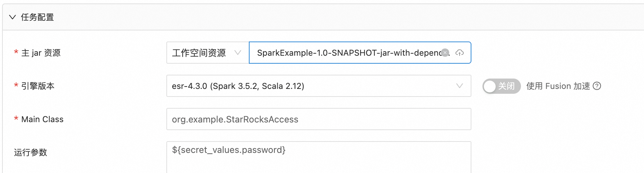
Task: Open the Fusion acceleration help icon
Action: pyautogui.click(x=597, y=86)
